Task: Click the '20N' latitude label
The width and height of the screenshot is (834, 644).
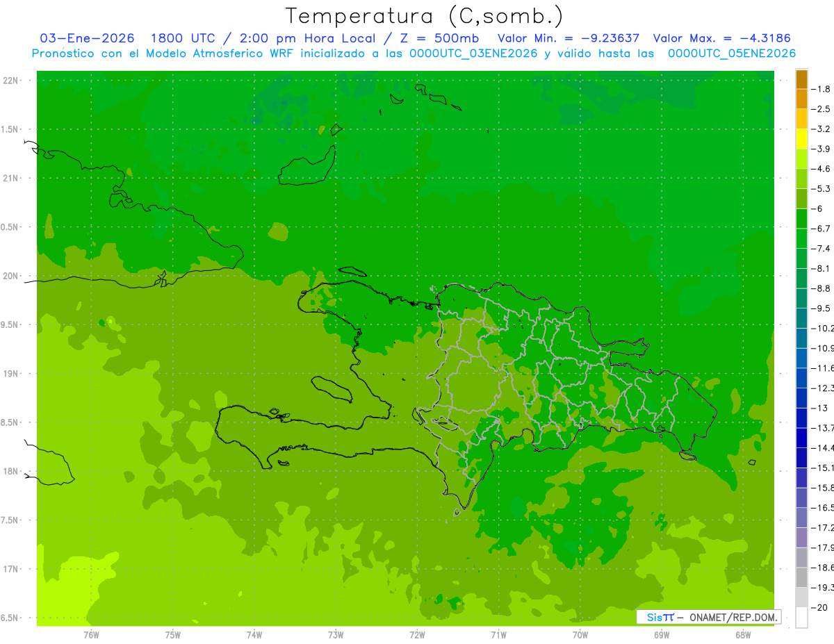Action: 11,276
